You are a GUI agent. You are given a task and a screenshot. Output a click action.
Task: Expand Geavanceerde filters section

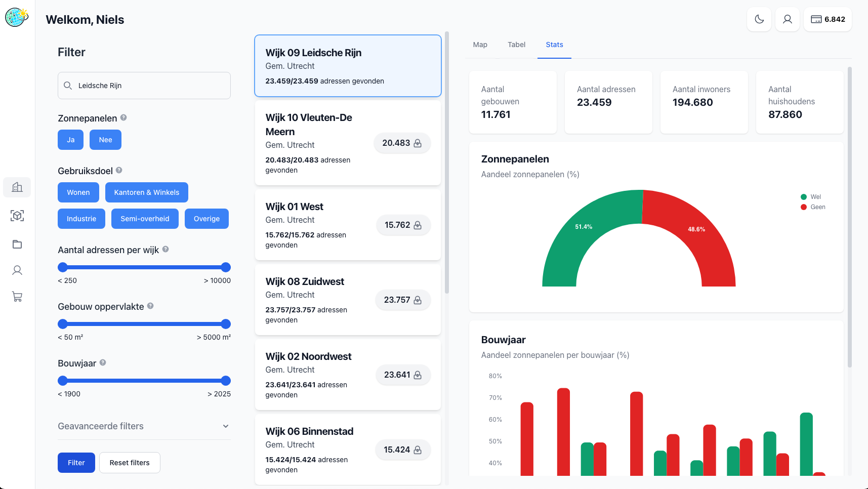[x=144, y=426]
